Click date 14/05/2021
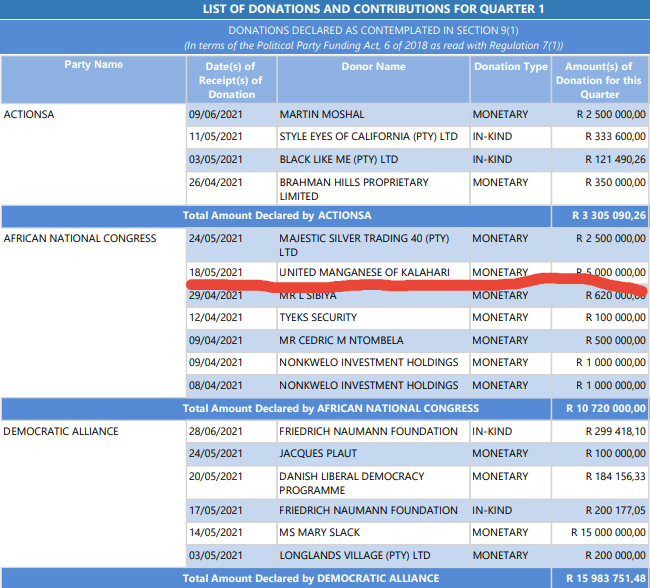This screenshot has height=588, width=650. pos(216,532)
